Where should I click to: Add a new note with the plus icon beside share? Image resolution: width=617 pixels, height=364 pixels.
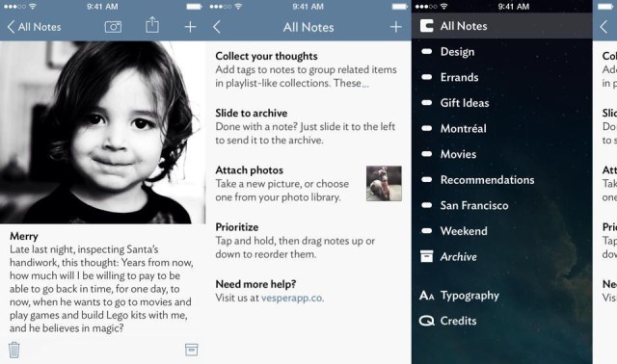pyautogui.click(x=191, y=27)
